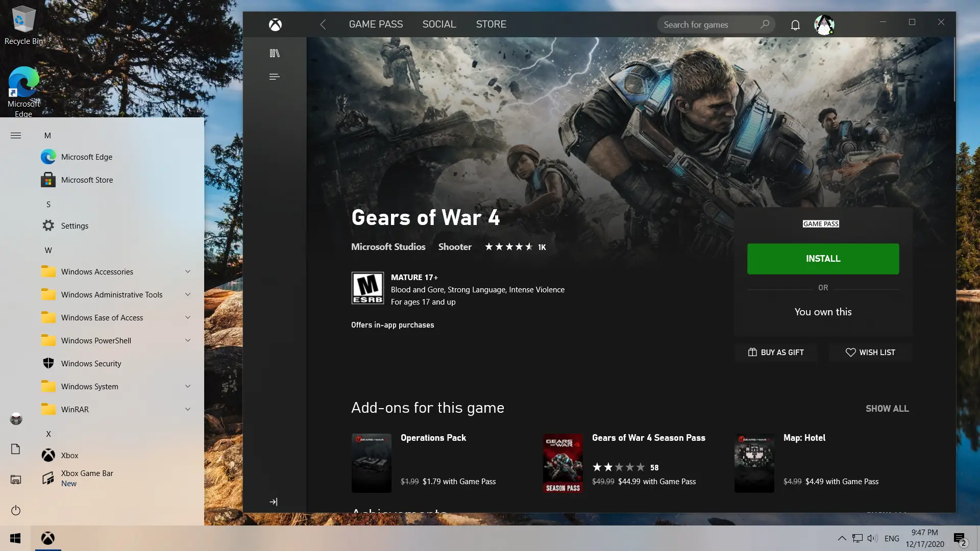The width and height of the screenshot is (980, 551).
Task: Click the Xbox logo home icon
Action: coord(275,24)
